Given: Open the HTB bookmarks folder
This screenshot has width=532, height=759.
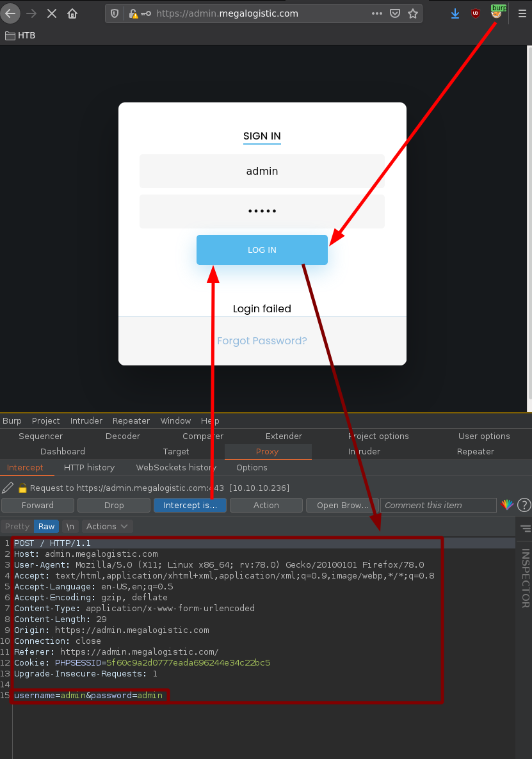Looking at the screenshot, I should 20,35.
